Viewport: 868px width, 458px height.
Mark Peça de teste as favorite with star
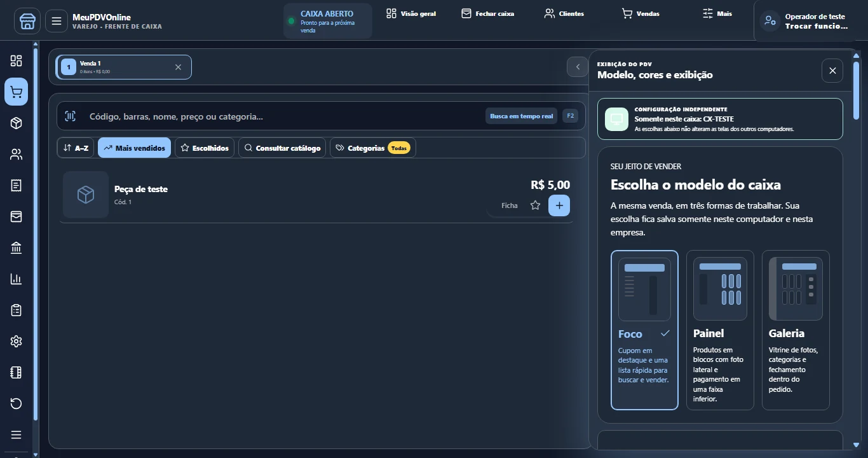535,205
